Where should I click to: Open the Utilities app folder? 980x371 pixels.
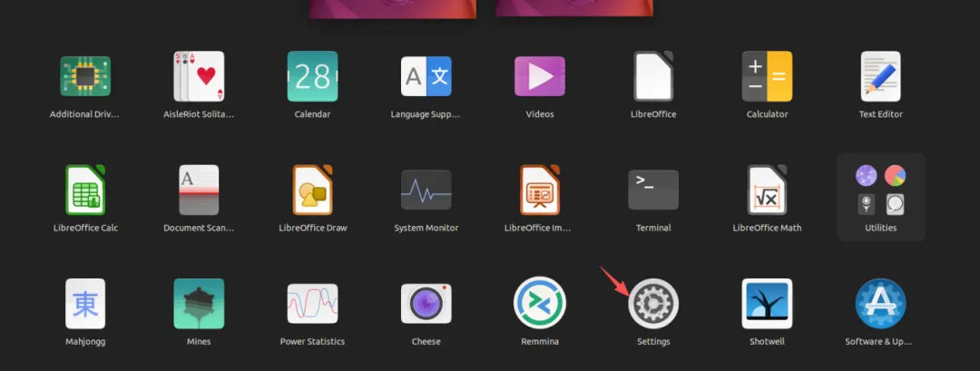point(880,197)
